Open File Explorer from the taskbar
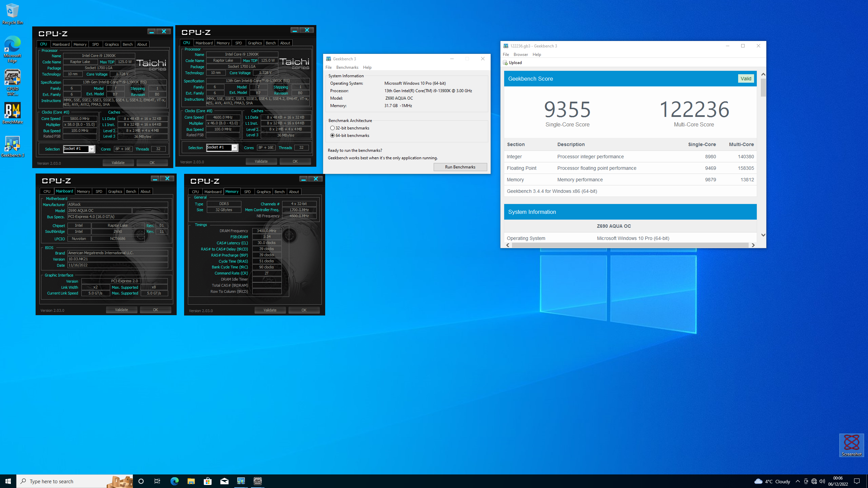This screenshot has width=868, height=488. coord(191,481)
